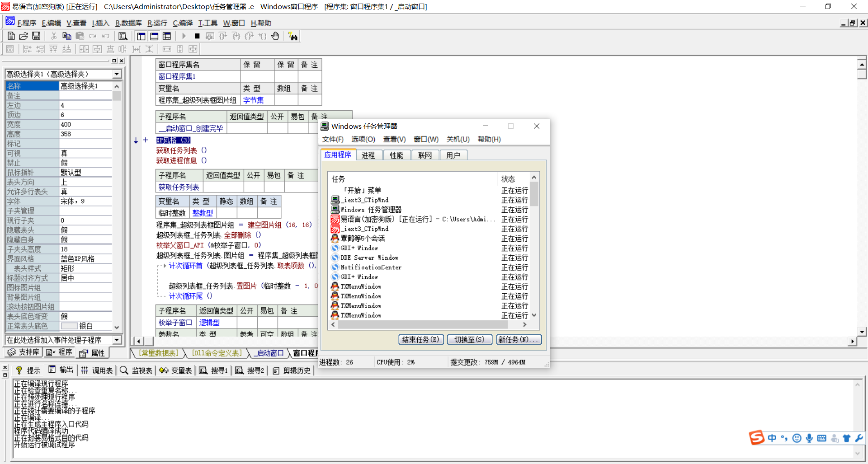This screenshot has width=868, height=464.
Task: Click the Stop running square icon
Action: (197, 36)
